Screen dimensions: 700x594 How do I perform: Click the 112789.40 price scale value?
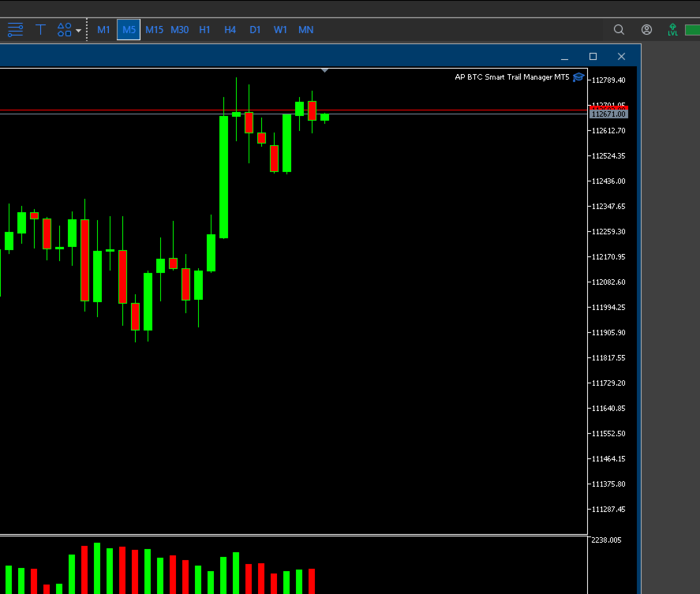(608, 80)
